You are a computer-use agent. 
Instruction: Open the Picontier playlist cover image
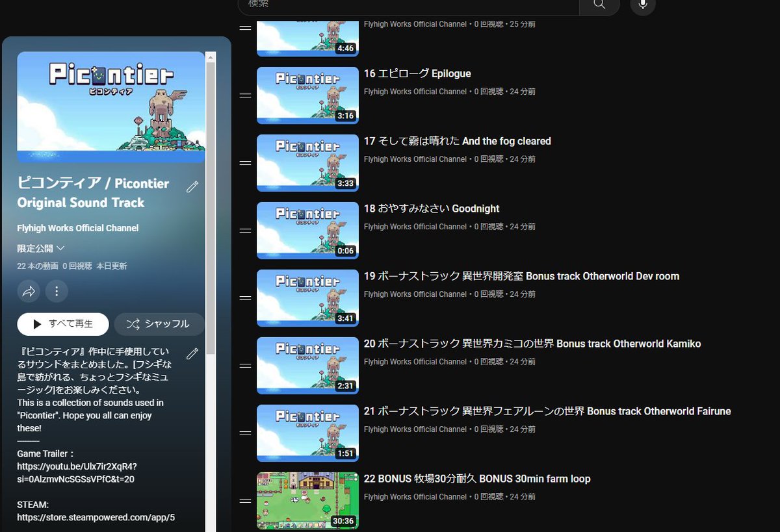tap(111, 107)
